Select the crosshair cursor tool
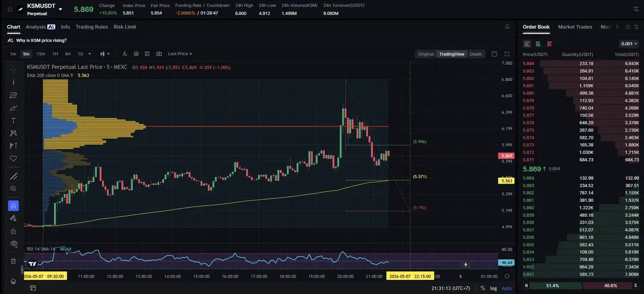Screen dimensions: 644x294 pos(13,70)
